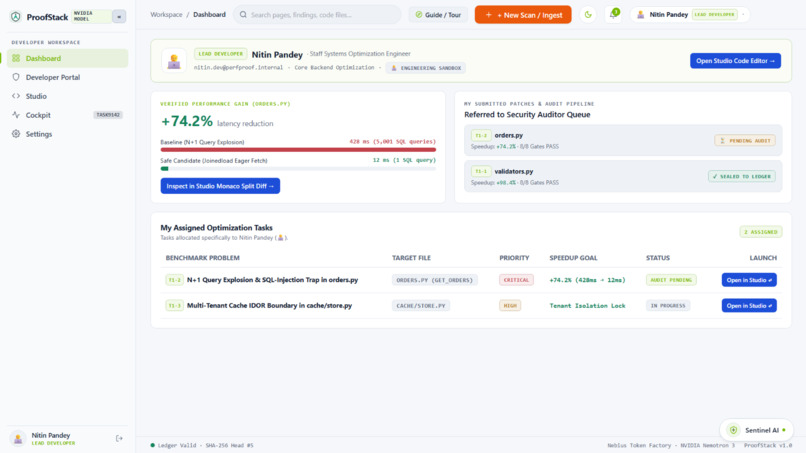
Task: Open the Nitin Pandey user menu dropdown
Action: (690, 14)
